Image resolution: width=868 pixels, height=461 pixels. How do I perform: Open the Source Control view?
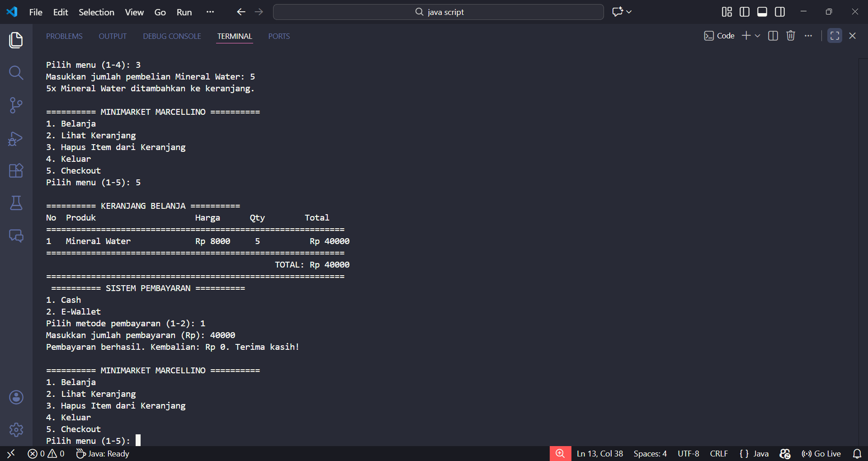[x=16, y=105]
